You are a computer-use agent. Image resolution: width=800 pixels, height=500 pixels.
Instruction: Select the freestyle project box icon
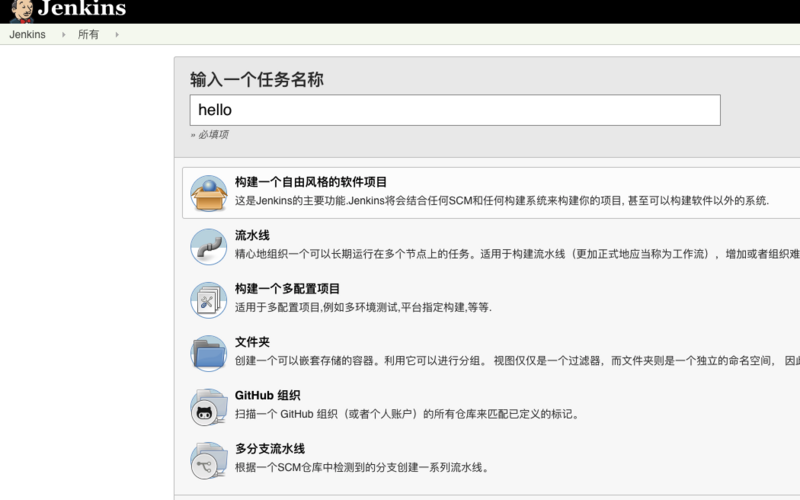[x=209, y=193]
